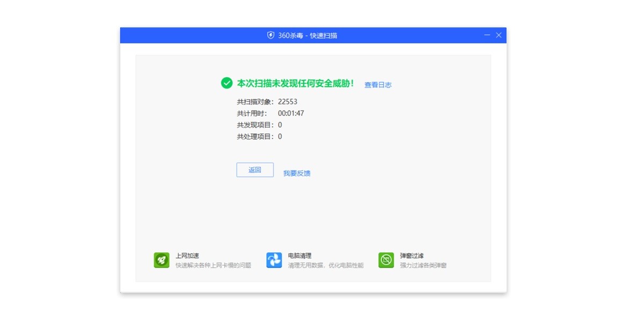Select the 弹窗过滤 feature entry
644x322 pixels.
[x=413, y=255]
